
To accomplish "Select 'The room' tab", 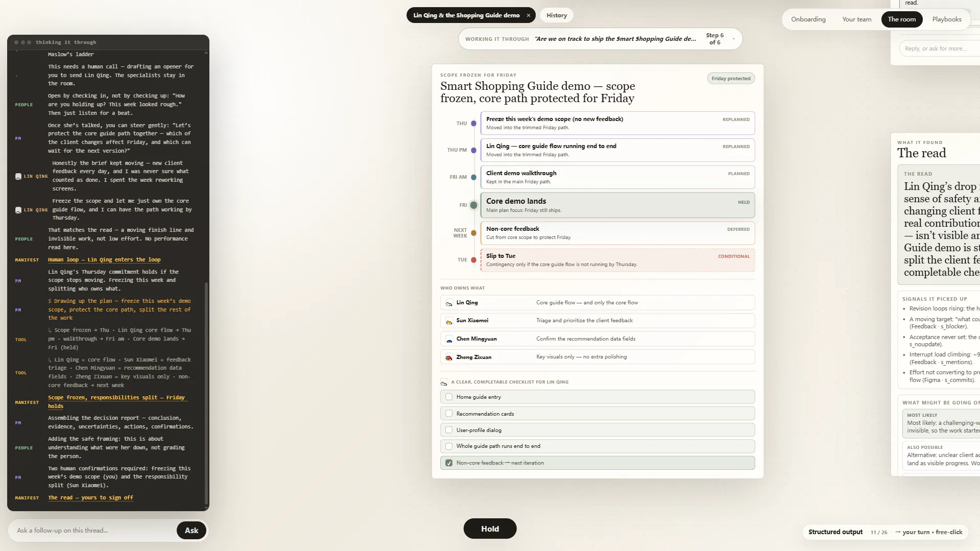I will click(901, 19).
